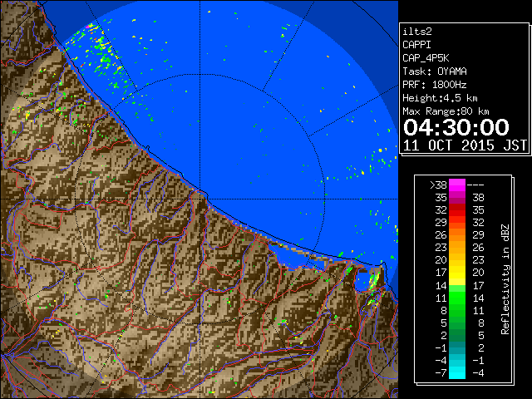Click the '>38' legend label
The image size is (532, 399).
pos(438,185)
